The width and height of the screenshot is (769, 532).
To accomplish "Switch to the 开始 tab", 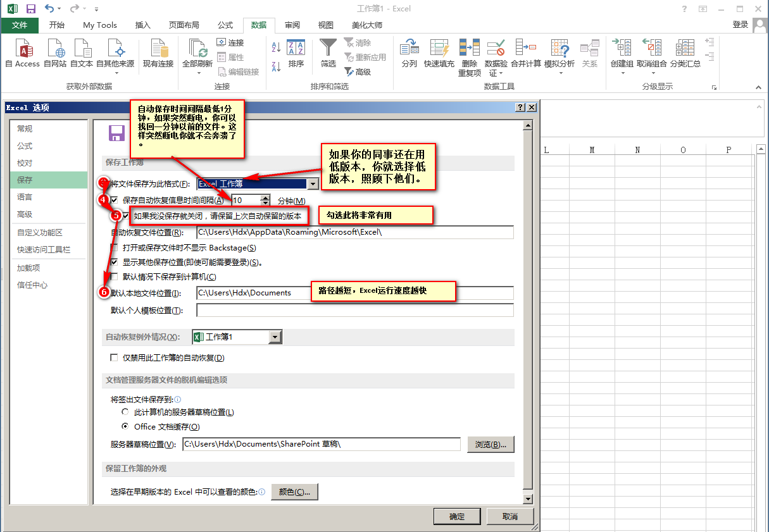I will [x=57, y=25].
